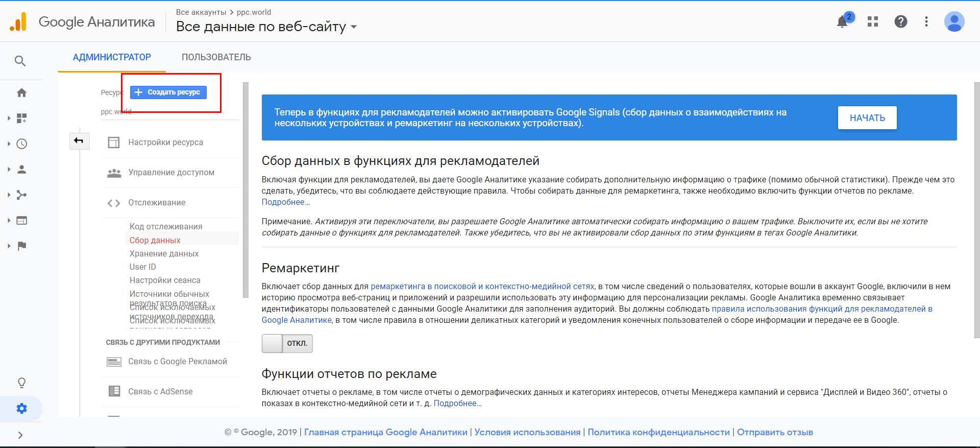Expand the Conversions sidebar section arrow
This screenshot has height=448, width=980.
[x=9, y=246]
